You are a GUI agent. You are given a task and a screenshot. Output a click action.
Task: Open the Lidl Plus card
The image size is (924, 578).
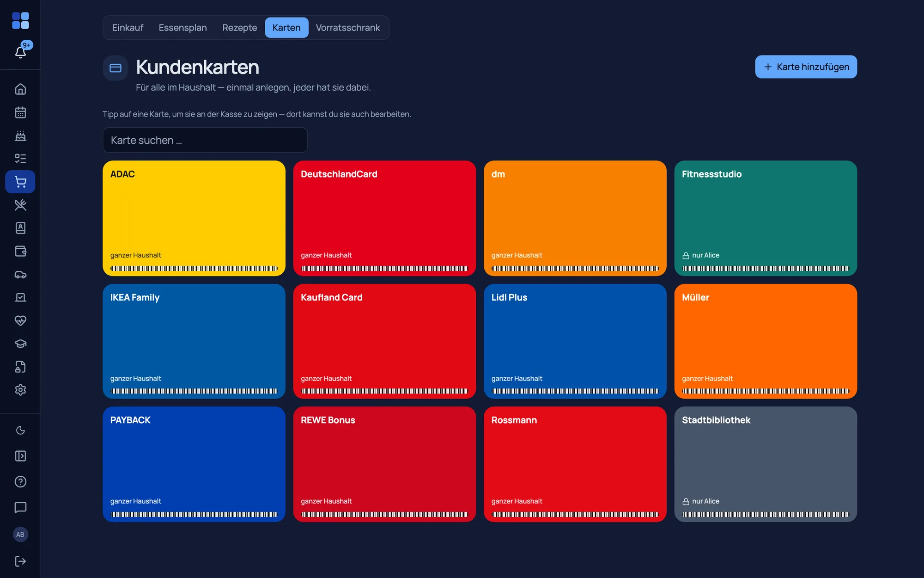[575, 341]
